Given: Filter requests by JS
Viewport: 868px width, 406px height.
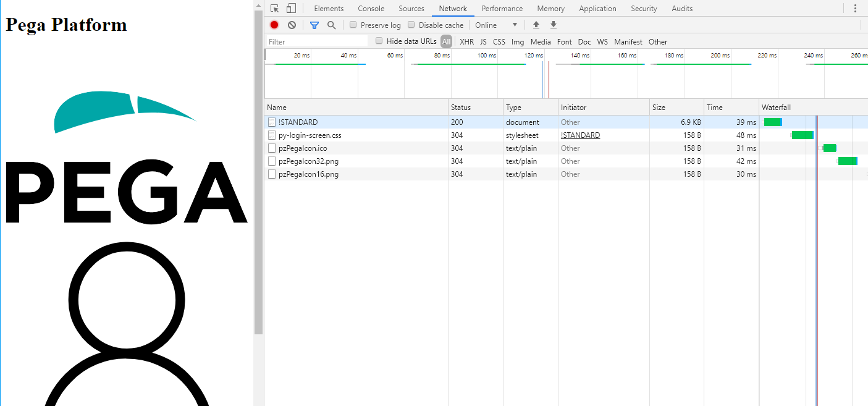Looking at the screenshot, I should click(x=483, y=42).
